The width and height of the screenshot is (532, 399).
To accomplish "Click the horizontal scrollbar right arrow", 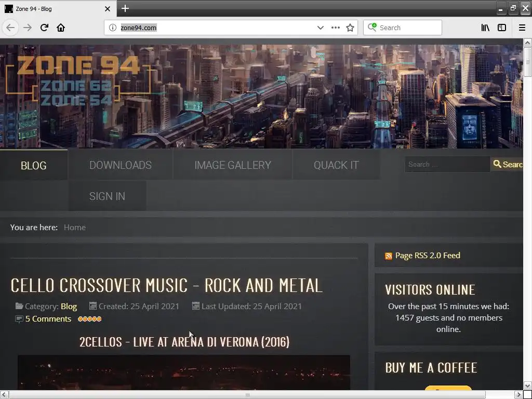I will 519,395.
